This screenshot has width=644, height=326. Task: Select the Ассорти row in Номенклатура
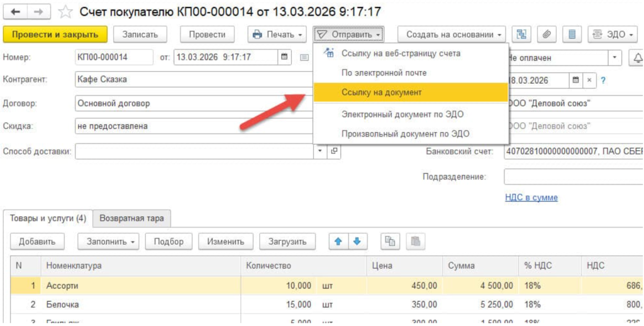[x=140, y=286]
